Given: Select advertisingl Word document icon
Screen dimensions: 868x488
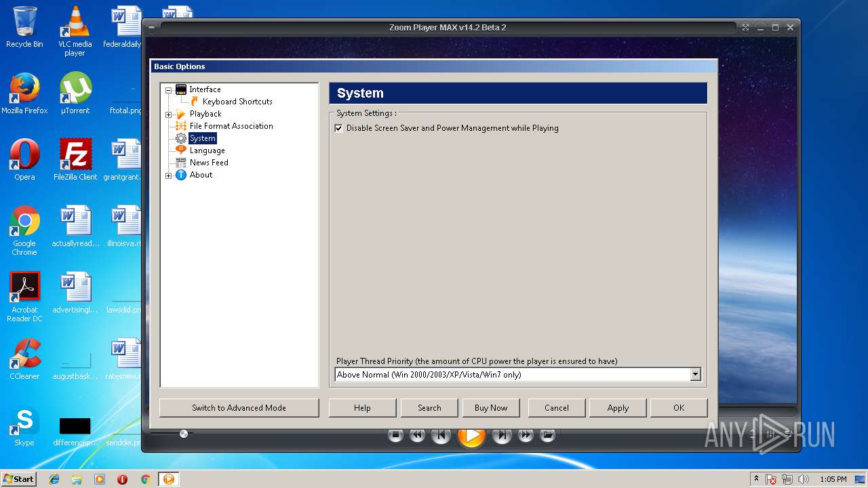Looking at the screenshot, I should [x=75, y=293].
